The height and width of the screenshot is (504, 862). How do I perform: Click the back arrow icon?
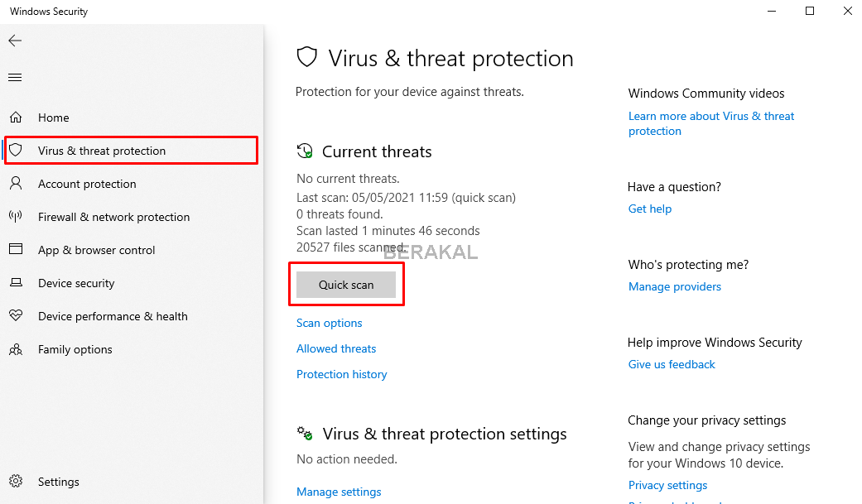coord(15,41)
